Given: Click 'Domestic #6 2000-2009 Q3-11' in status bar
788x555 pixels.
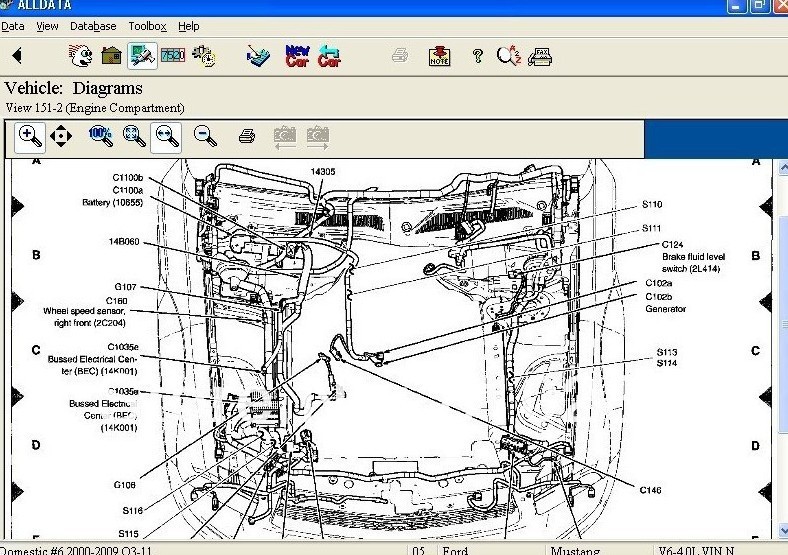Looking at the screenshot, I should 76,550.
